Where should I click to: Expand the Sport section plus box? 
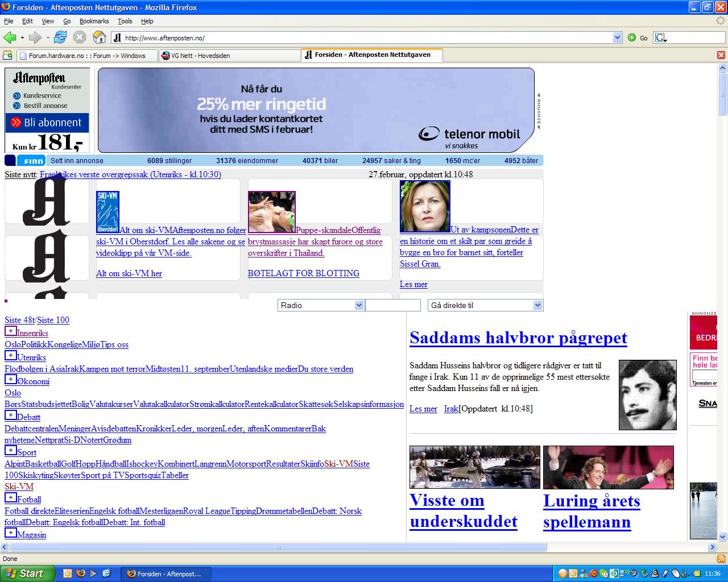coord(10,450)
